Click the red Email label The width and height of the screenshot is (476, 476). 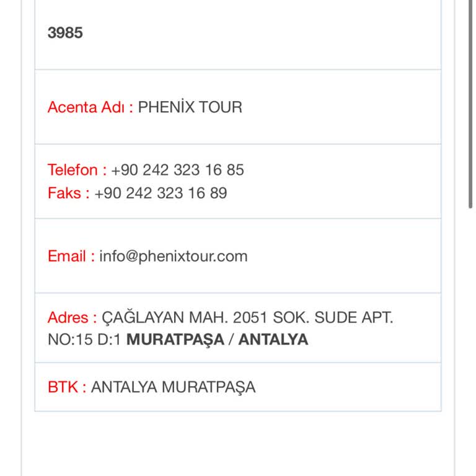[x=71, y=256]
